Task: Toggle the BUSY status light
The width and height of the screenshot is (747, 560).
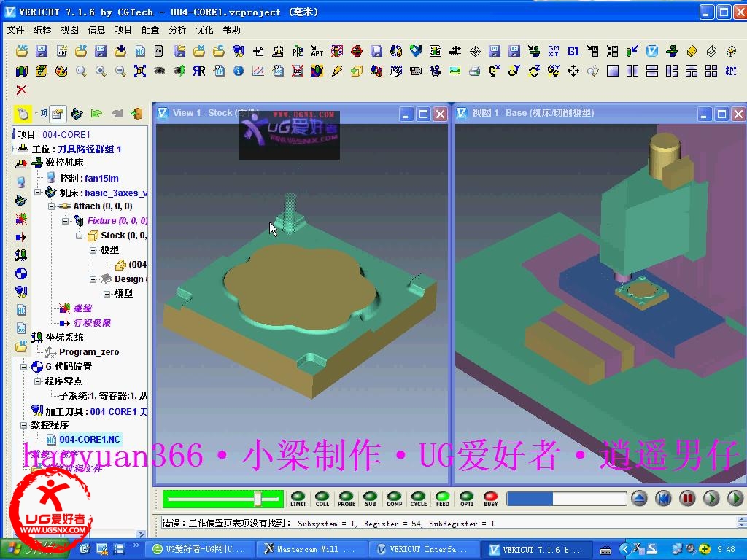Action: 491,499
